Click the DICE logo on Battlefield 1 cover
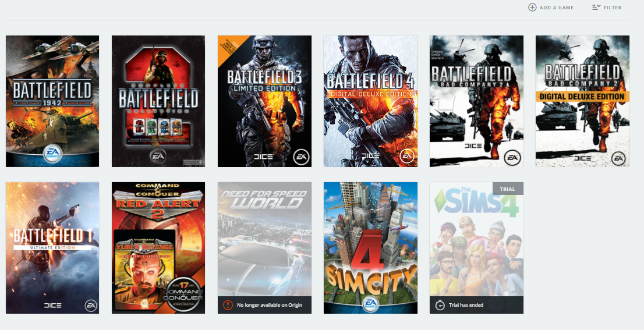The width and height of the screenshot is (644, 330). 53,306
